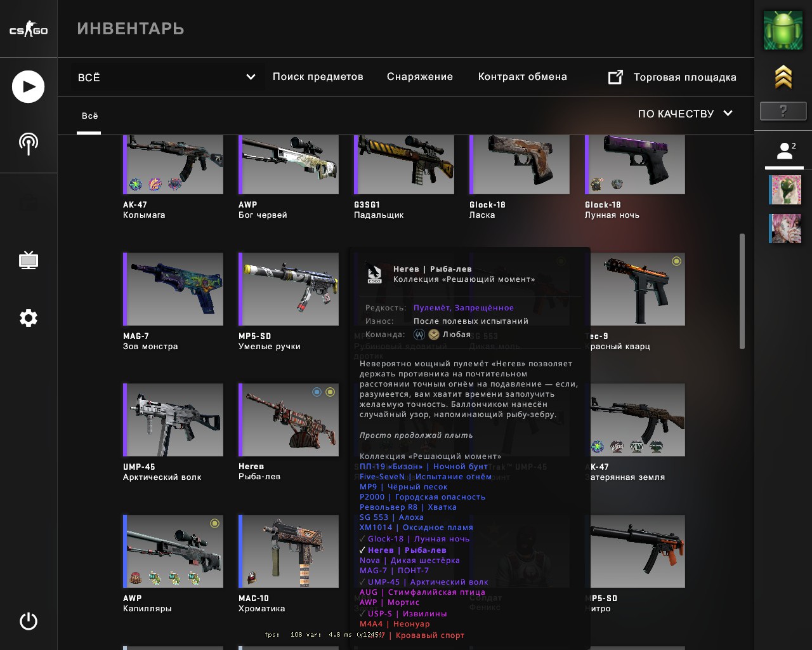The width and height of the screenshot is (812, 650).
Task: Click ПП-19 «Бизон» | Ночной бунт entry
Action: [x=424, y=467]
